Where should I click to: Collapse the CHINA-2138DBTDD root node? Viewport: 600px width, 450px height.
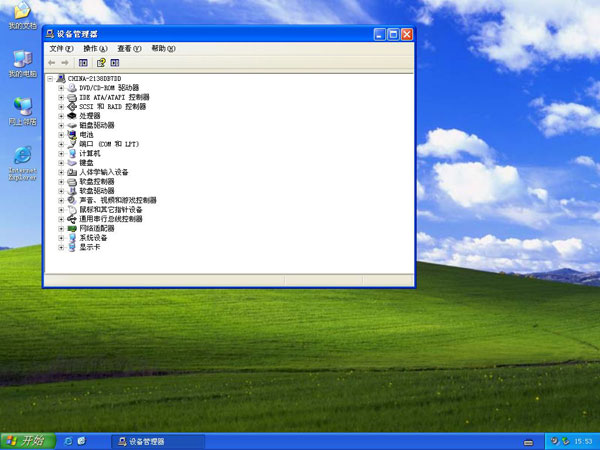tap(50, 79)
